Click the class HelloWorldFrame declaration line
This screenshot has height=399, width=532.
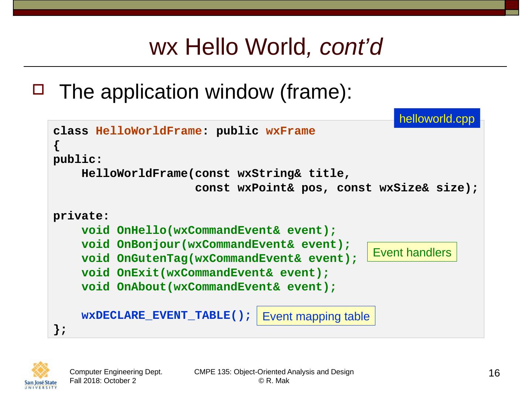pos(184,131)
